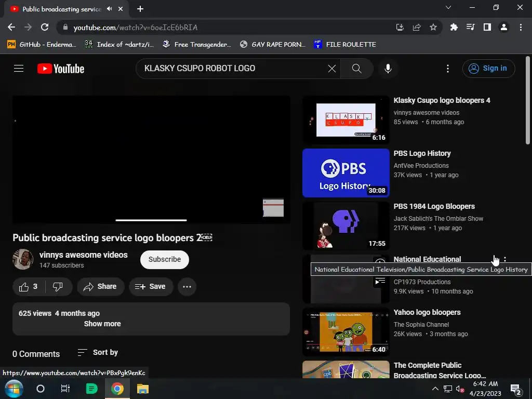Clear the search box with the X
Image resolution: width=532 pixels, height=399 pixels.
click(332, 69)
